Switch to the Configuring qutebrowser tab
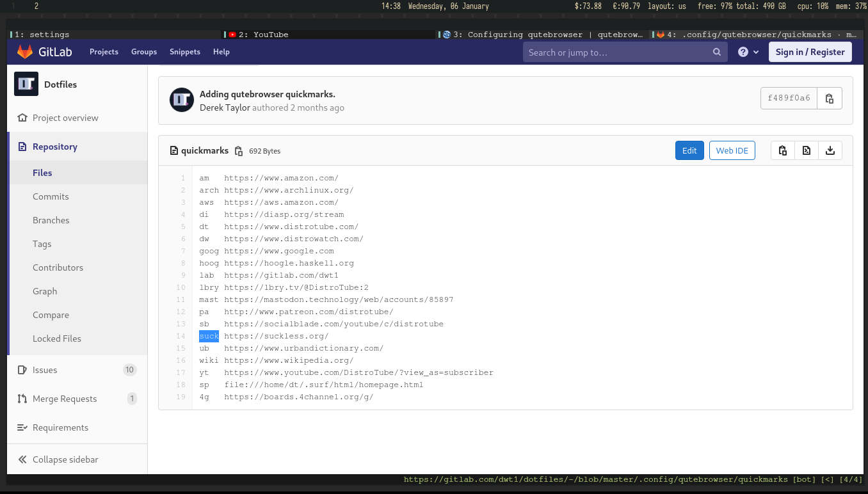 click(x=543, y=35)
